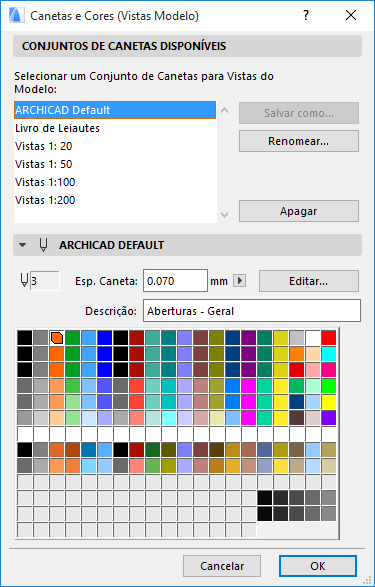Click the pen number field showing 3
The width and height of the screenshot is (375, 587).
click(44, 281)
